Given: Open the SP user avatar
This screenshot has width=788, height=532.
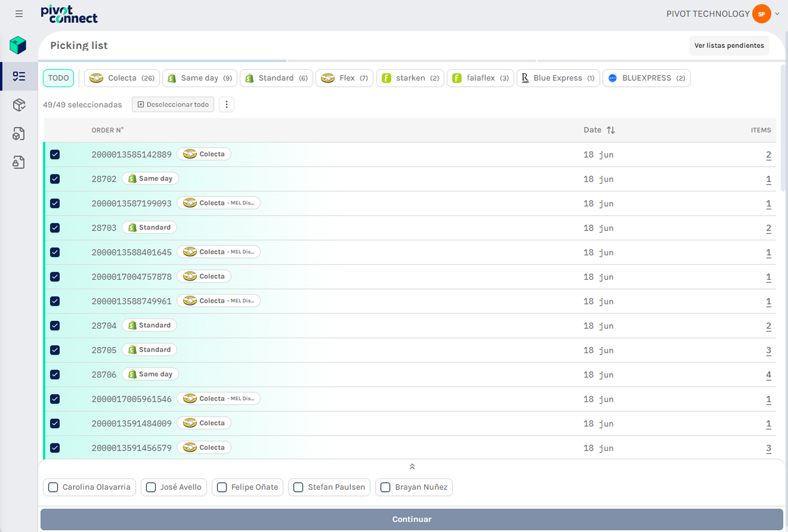Looking at the screenshot, I should [761, 14].
